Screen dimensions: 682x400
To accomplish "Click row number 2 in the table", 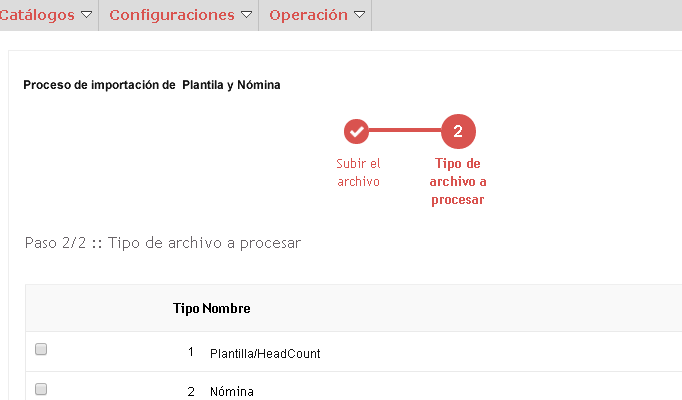I will coord(191,391).
